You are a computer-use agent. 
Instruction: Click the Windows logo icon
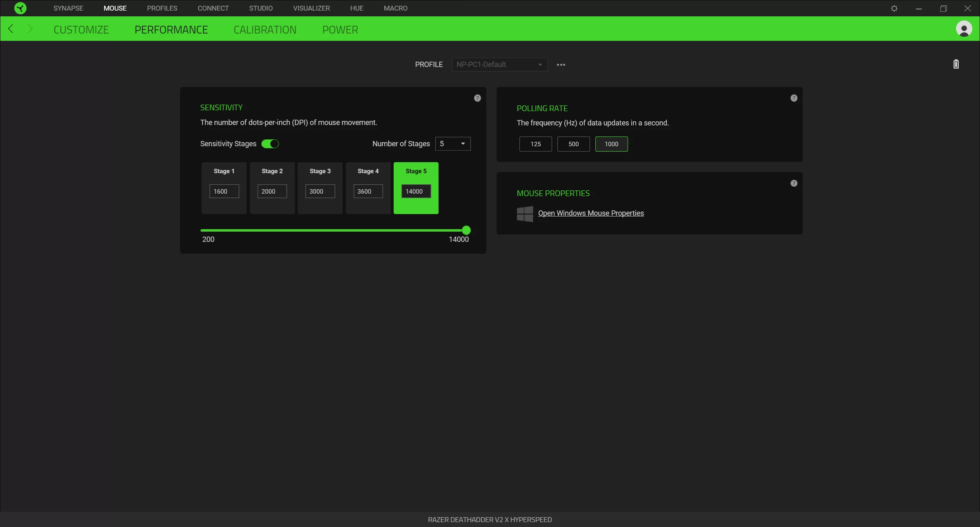(x=525, y=214)
